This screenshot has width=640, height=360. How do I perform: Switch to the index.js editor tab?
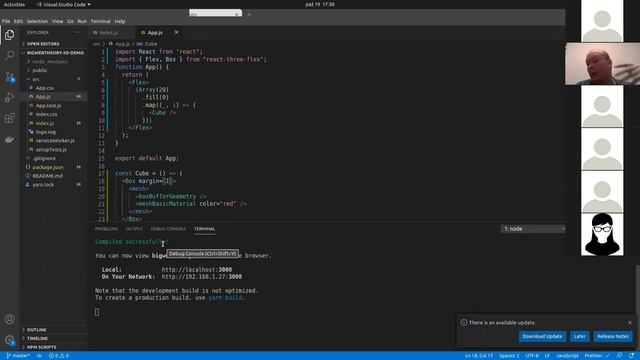click(x=109, y=33)
